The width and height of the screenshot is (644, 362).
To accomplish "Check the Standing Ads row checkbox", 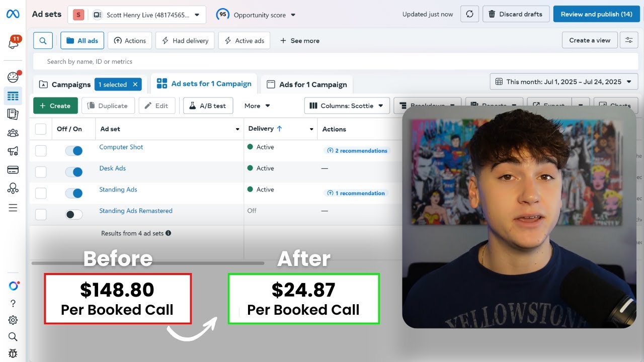I will [x=41, y=193].
